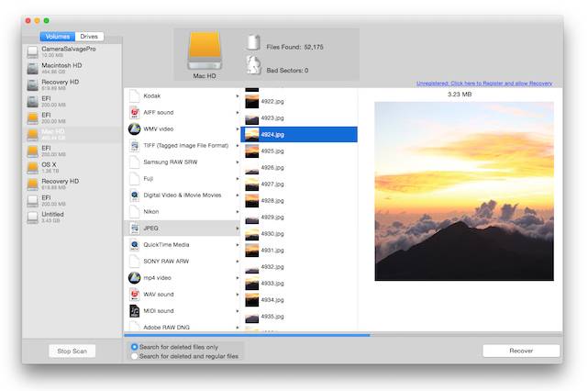Click the Files Found: 52,175 text
Image resolution: width=588 pixels, height=391 pixels.
coord(294,47)
